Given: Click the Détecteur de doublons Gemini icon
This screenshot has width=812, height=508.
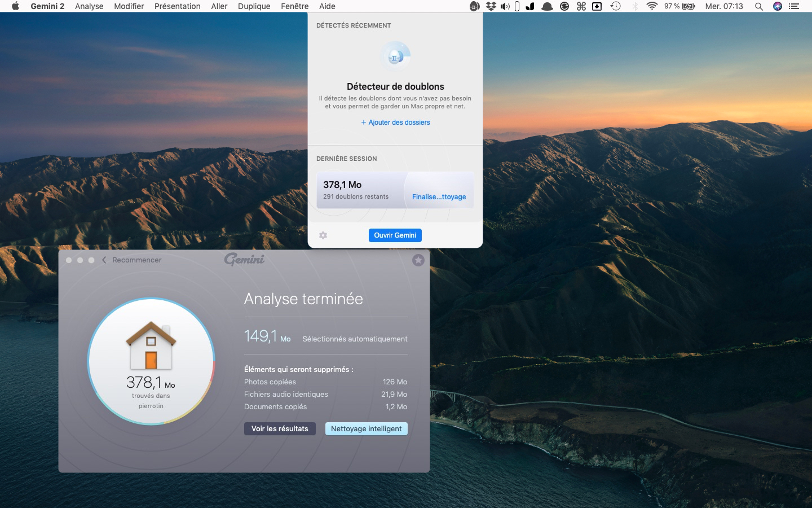Looking at the screenshot, I should click(395, 56).
